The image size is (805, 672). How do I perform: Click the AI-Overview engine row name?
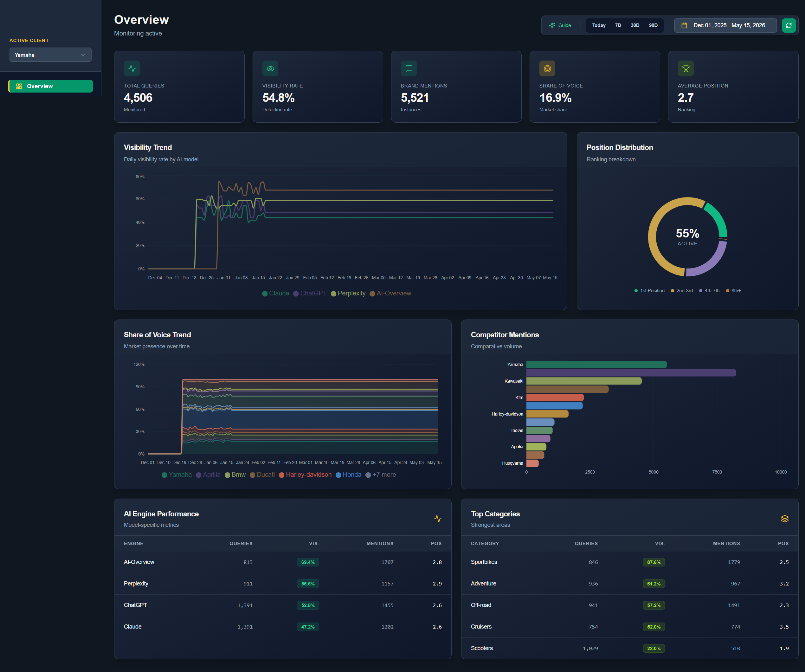(x=139, y=562)
